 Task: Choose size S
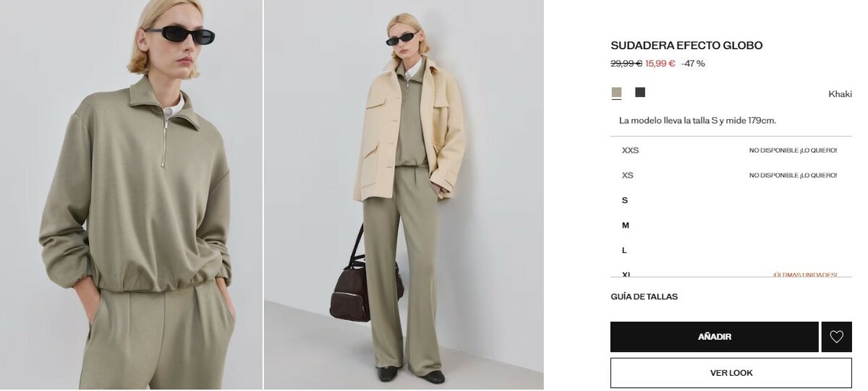[x=731, y=200]
